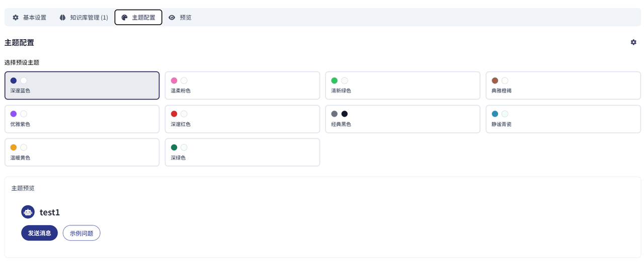The height and width of the screenshot is (266, 644).
Task: Open the 知识库管理 (1) tab
Action: click(84, 18)
